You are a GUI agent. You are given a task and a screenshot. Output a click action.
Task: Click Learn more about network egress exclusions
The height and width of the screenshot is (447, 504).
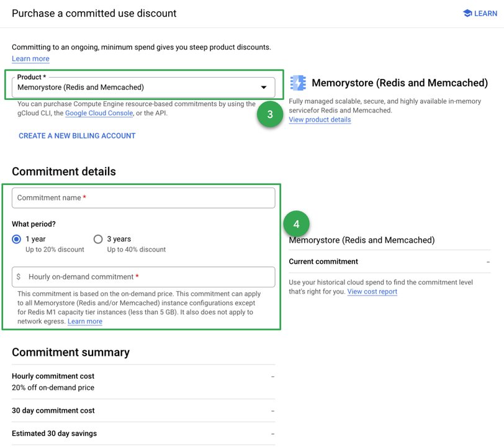point(86,321)
